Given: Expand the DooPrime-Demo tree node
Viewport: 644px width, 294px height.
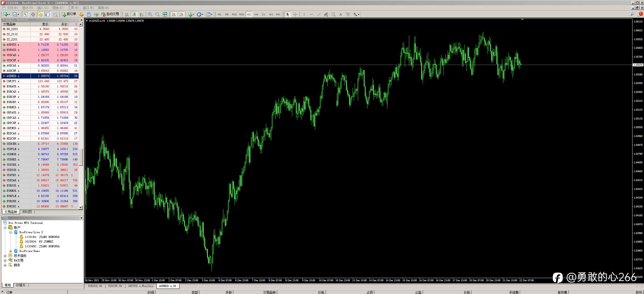Looking at the screenshot, I should (x=11, y=251).
